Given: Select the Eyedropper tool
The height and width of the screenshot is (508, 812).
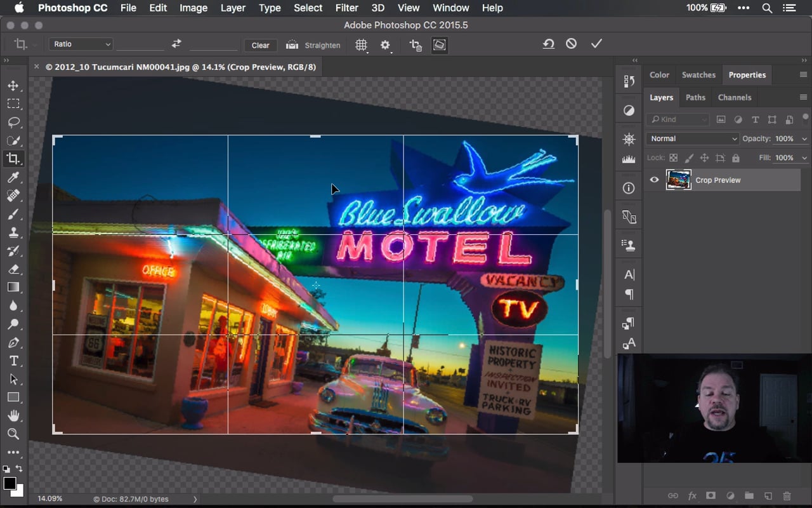Looking at the screenshot, I should coord(13,177).
